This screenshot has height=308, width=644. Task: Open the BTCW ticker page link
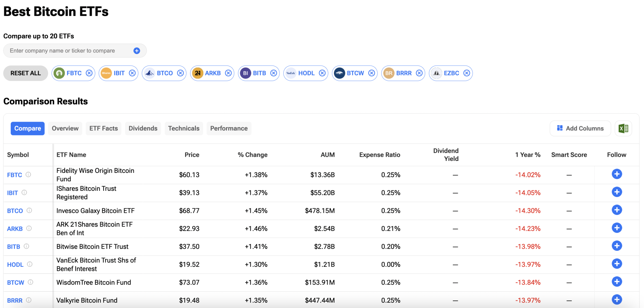click(x=15, y=282)
